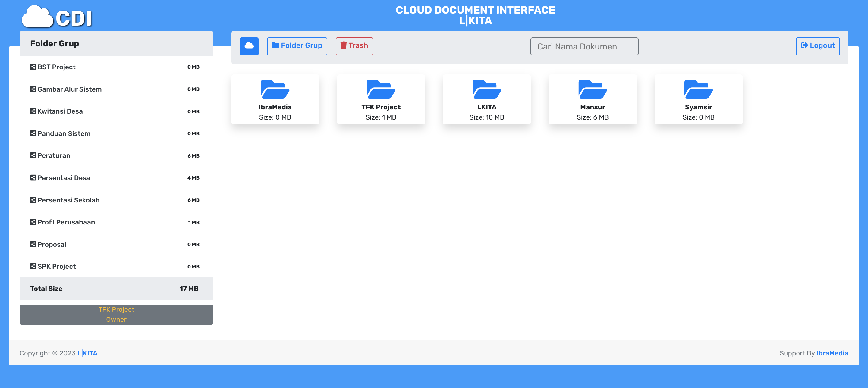Follow the IbraMedia support link
Viewport: 868px width, 388px height.
tap(832, 353)
